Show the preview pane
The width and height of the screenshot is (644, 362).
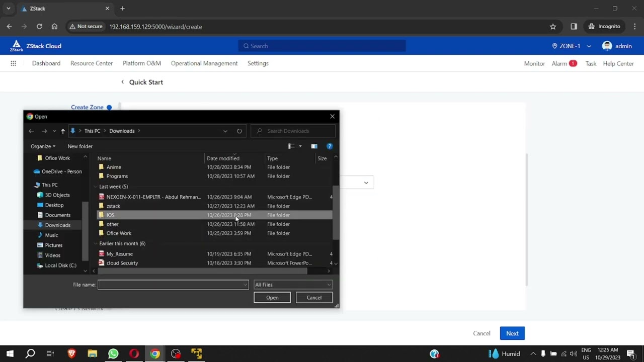click(314, 146)
